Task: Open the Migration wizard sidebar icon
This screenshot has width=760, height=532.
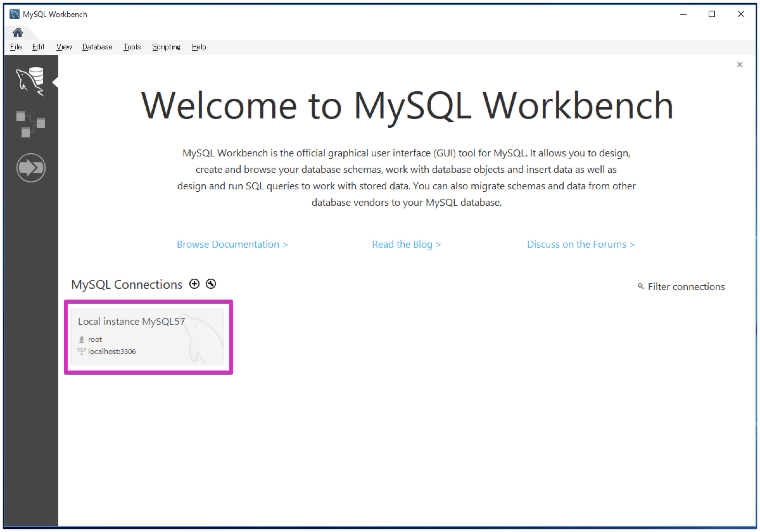Action: click(x=31, y=168)
